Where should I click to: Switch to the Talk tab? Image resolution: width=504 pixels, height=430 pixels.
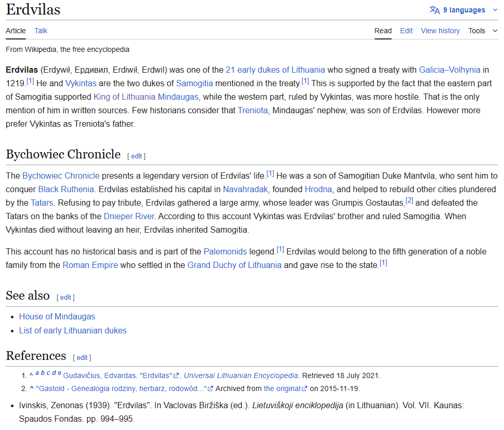tap(41, 31)
